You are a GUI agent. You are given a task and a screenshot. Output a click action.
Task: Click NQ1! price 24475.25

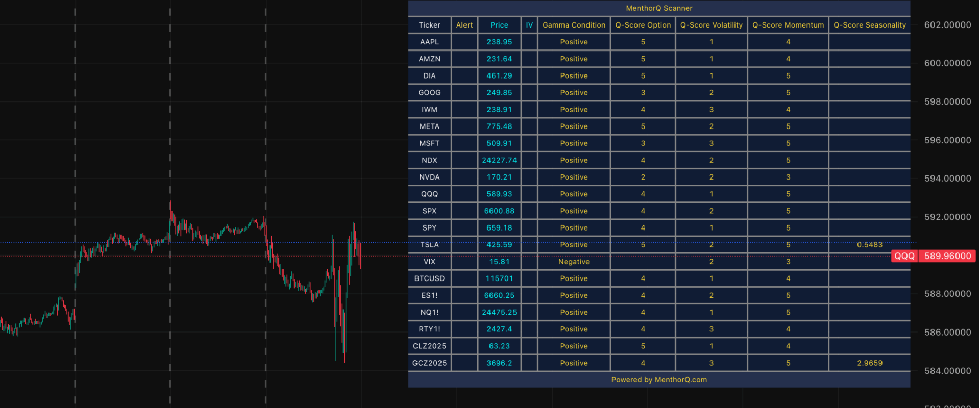pyautogui.click(x=499, y=312)
